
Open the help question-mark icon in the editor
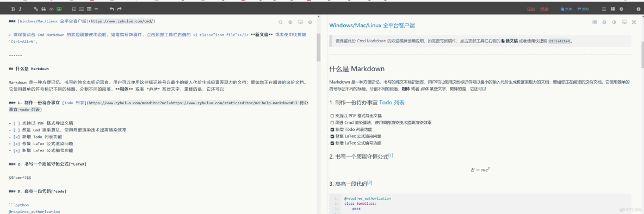310,22
